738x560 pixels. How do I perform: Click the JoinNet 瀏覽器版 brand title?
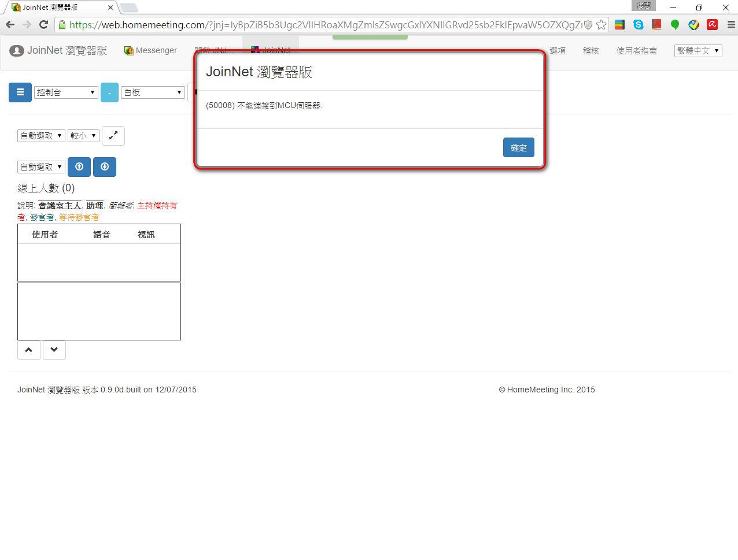[x=67, y=51]
